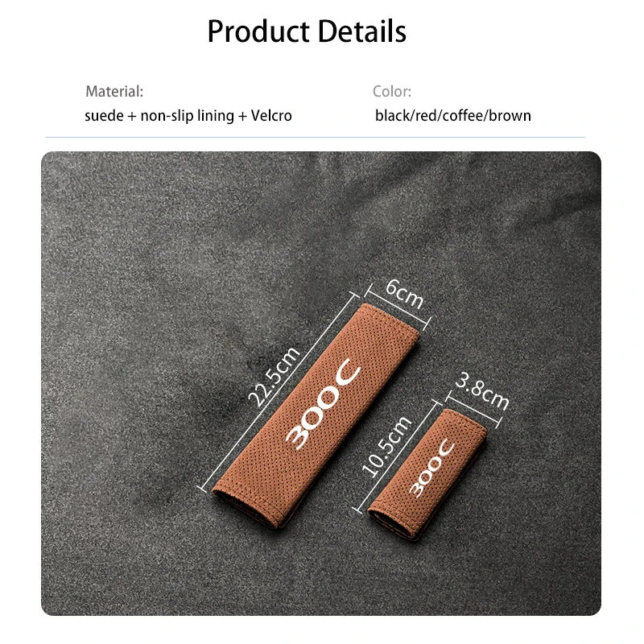This screenshot has height=644, width=644.
Task: Click the 3.8cm width measurement label
Action: point(482,390)
